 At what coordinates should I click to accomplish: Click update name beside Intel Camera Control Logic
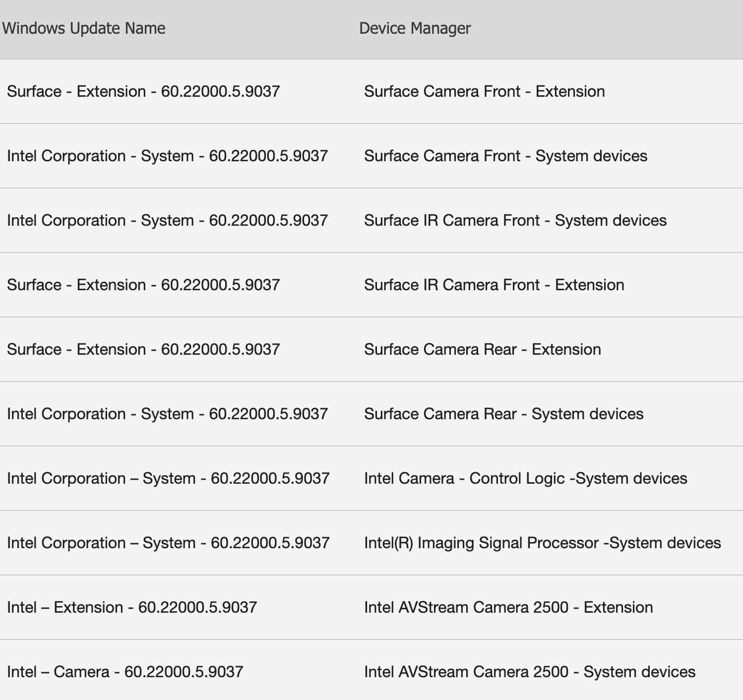pos(168,478)
